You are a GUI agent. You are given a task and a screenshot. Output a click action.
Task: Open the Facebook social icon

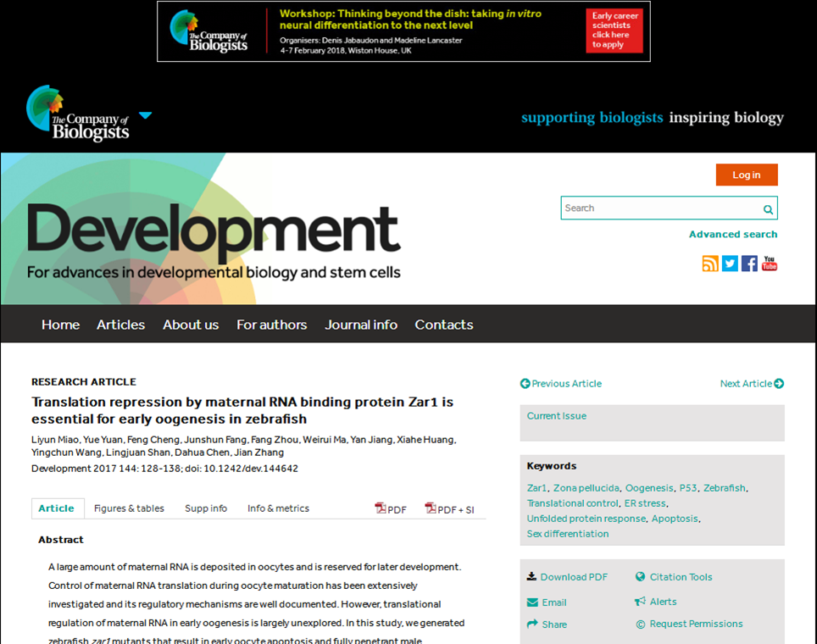(749, 264)
